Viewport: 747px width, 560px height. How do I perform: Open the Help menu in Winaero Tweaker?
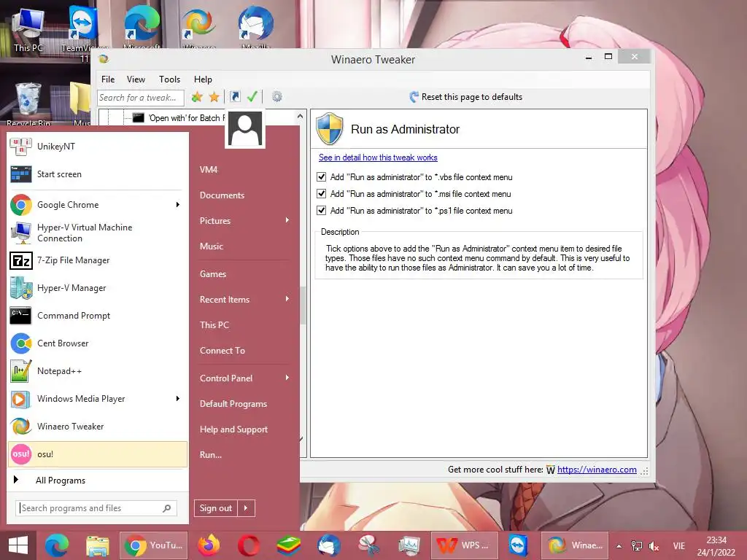(x=203, y=79)
